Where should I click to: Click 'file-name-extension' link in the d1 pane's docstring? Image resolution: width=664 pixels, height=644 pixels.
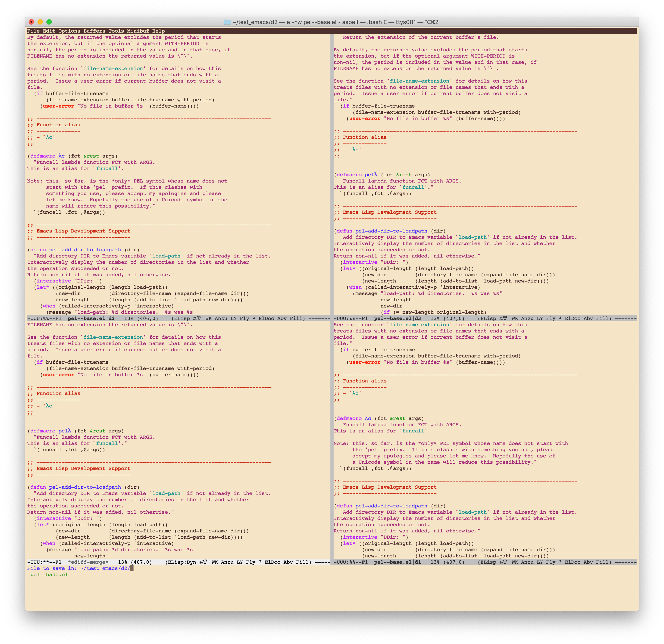419,324
